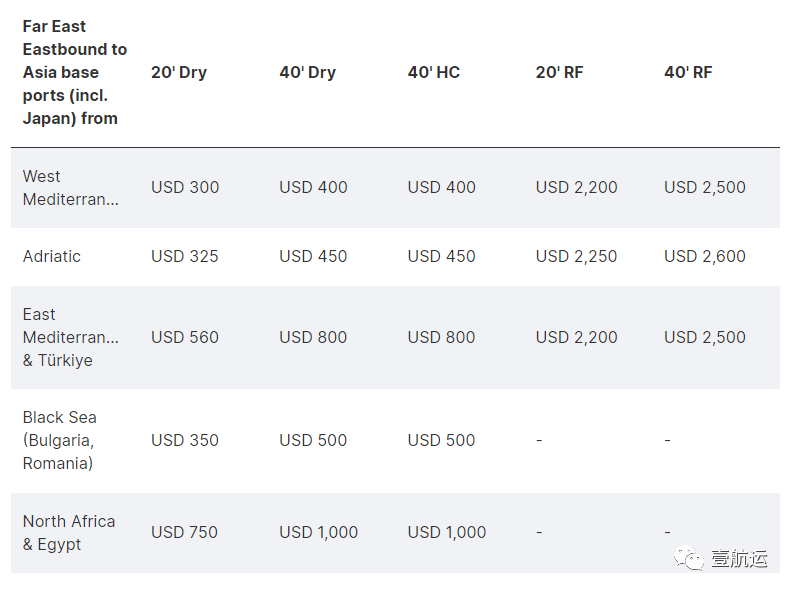Select the 40' Dry column header

click(x=307, y=72)
